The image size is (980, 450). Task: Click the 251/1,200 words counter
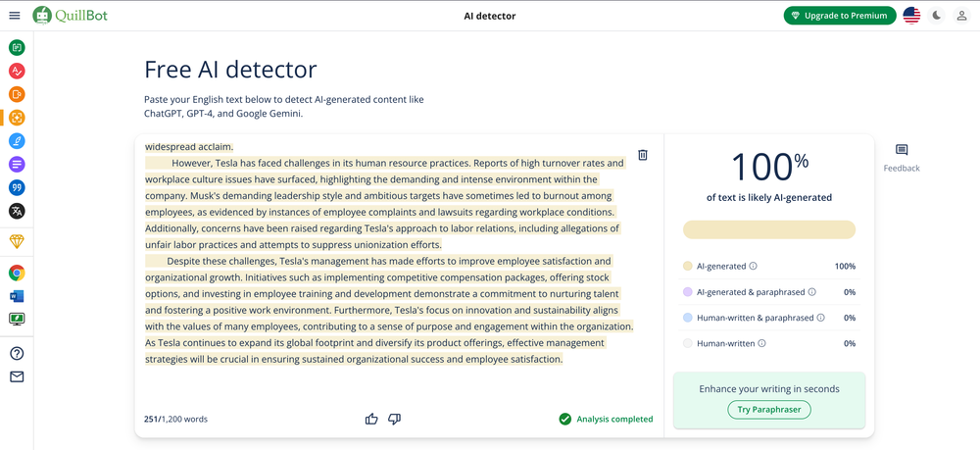(x=175, y=419)
